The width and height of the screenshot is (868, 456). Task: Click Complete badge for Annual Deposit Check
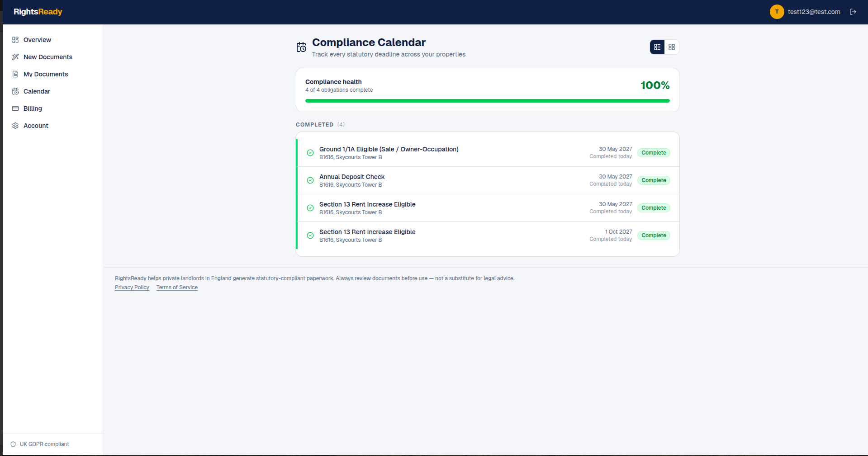(654, 180)
